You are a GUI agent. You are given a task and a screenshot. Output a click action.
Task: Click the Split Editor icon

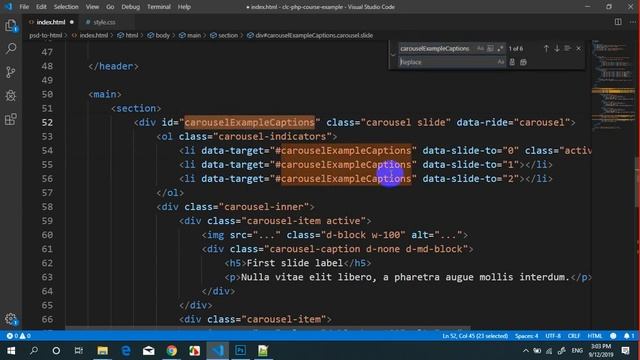tap(618, 22)
